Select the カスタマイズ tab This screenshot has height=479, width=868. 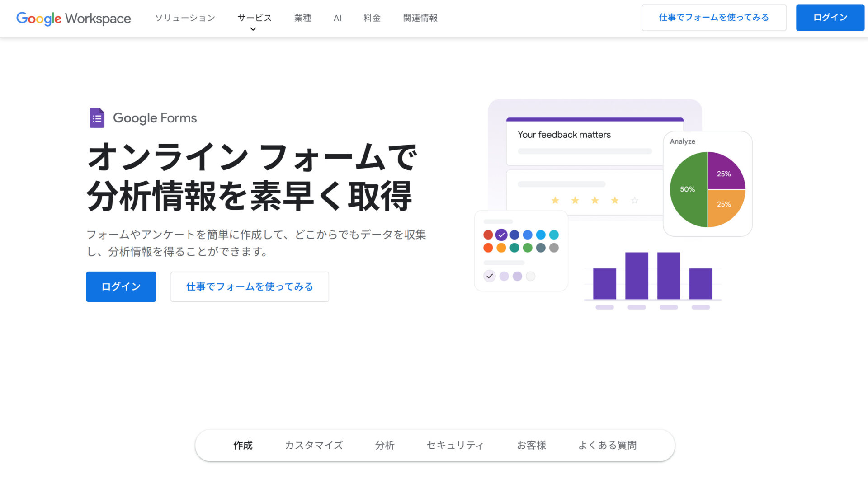[314, 445]
